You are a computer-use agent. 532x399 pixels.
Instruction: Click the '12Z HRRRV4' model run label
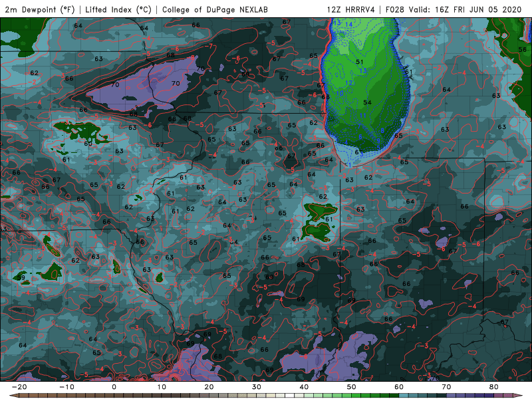pyautogui.click(x=351, y=9)
